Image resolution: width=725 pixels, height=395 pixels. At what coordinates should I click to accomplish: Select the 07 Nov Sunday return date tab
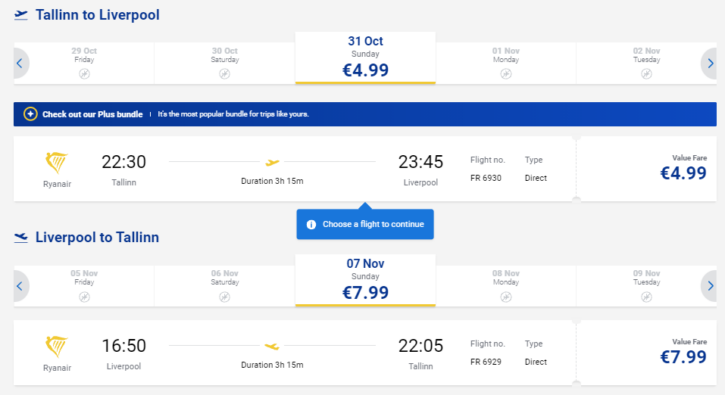click(x=365, y=280)
